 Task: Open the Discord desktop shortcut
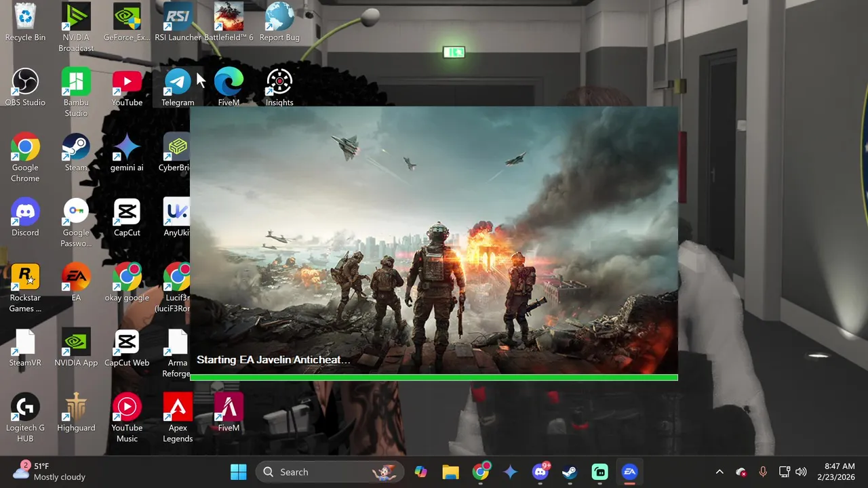pyautogui.click(x=25, y=218)
